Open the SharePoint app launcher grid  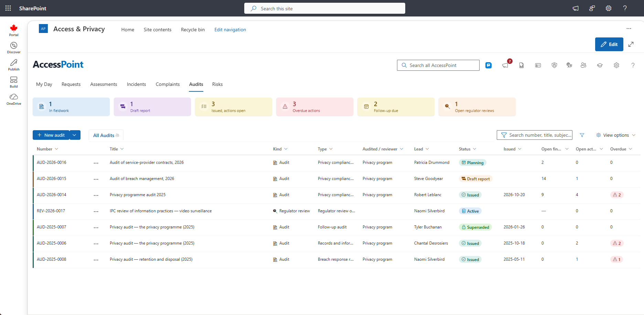8,8
